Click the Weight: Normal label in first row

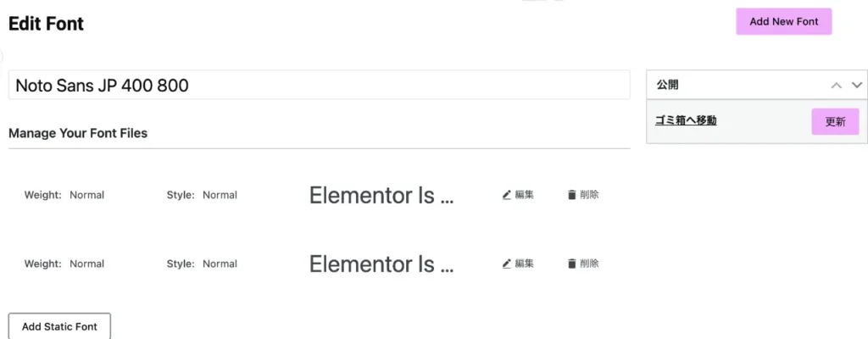(x=64, y=195)
